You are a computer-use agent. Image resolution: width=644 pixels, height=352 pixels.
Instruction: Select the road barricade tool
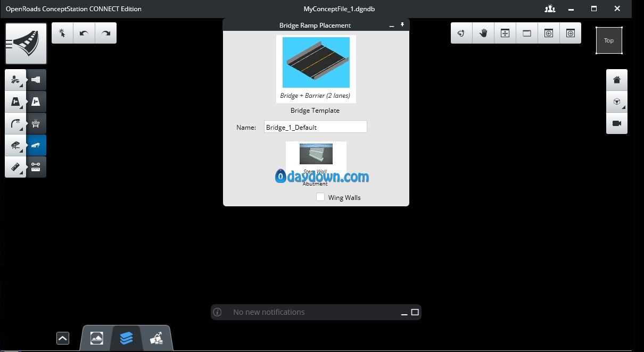coord(36,123)
